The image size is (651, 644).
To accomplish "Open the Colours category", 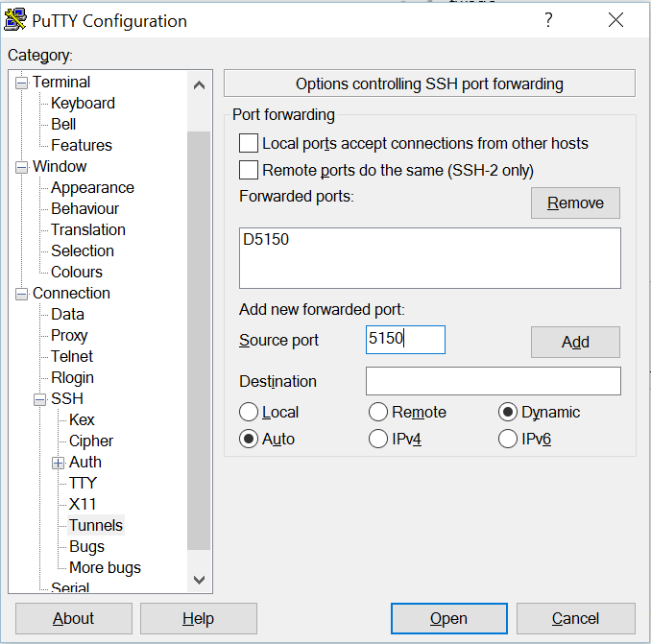I will pos(77,272).
